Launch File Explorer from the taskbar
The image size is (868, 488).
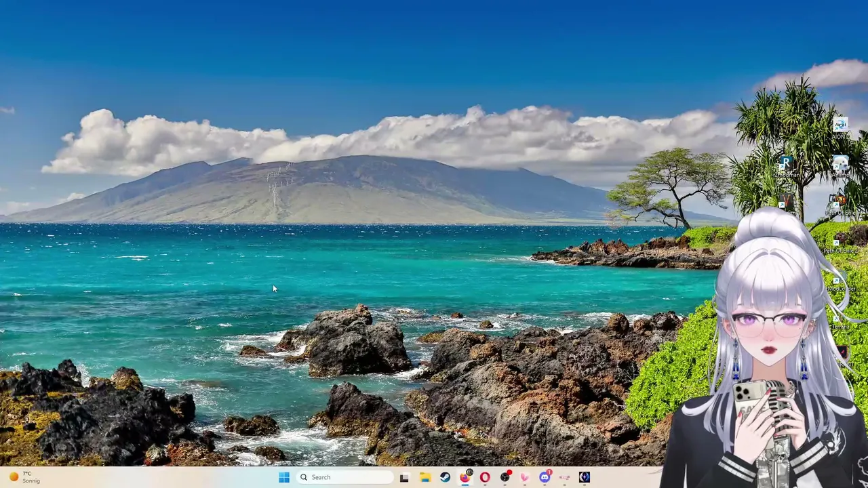425,477
